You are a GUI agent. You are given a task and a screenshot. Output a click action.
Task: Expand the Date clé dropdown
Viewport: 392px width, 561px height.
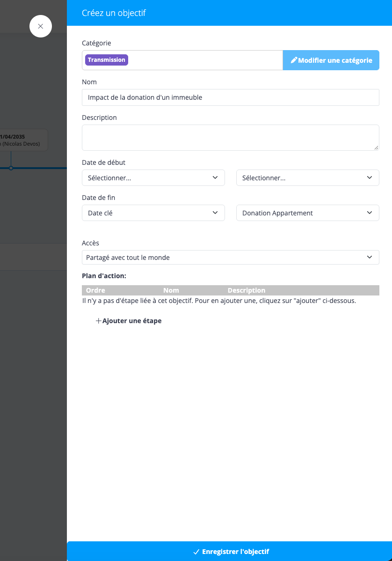[153, 213]
